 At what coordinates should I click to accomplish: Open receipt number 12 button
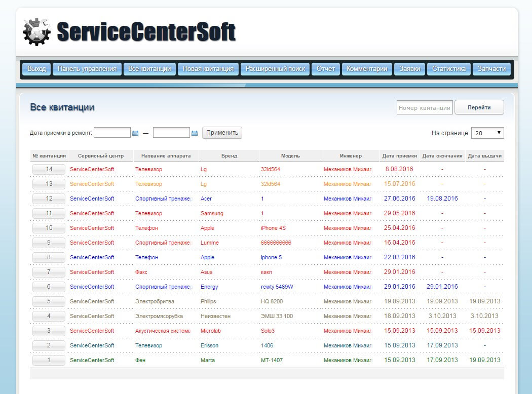click(x=49, y=199)
